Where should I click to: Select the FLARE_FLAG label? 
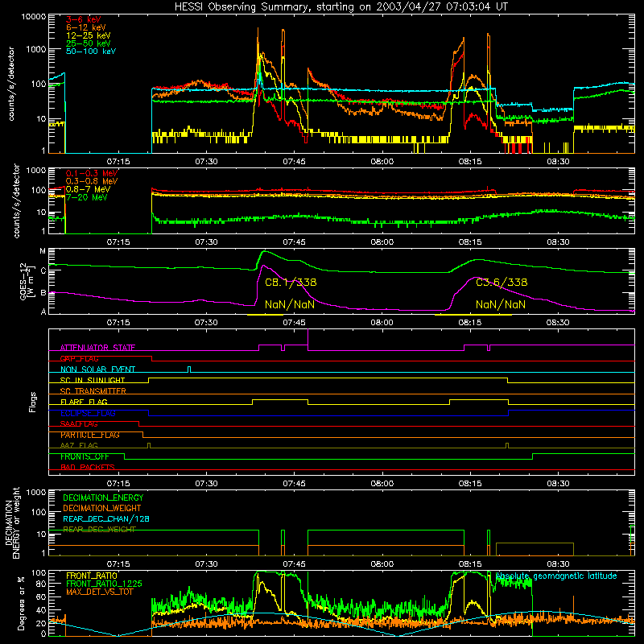tap(84, 402)
